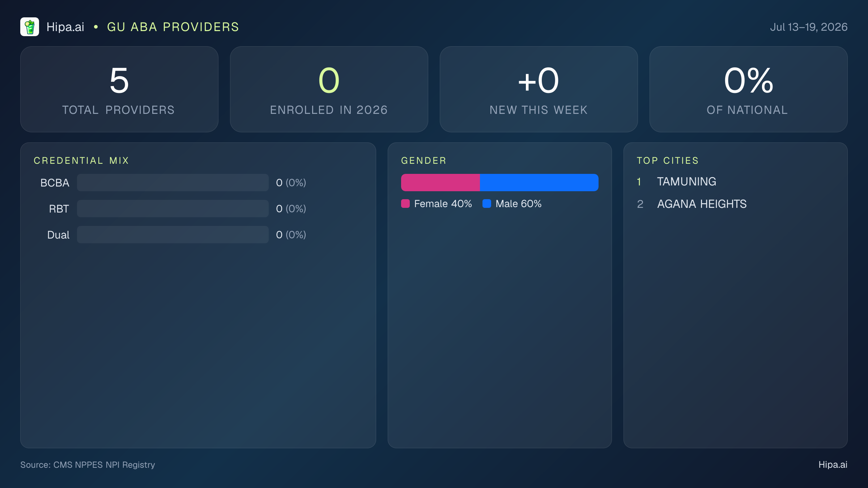Click the Credential Mix panel heading

click(x=81, y=160)
